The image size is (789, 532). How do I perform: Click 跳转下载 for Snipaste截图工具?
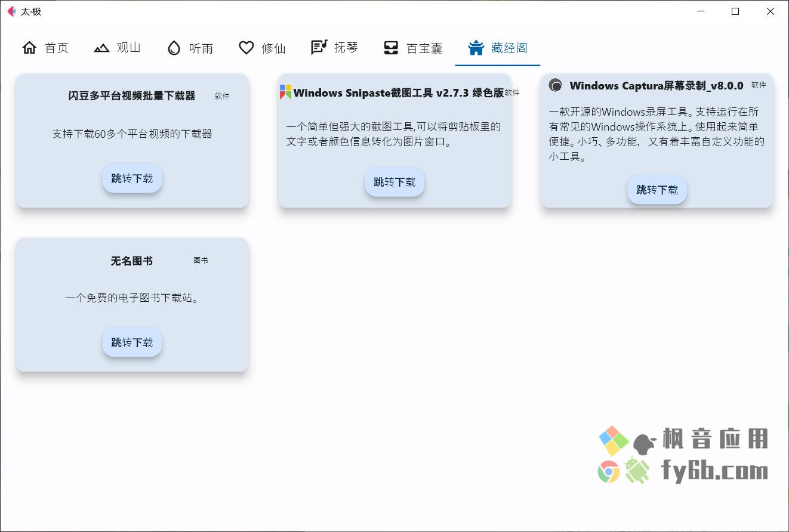click(x=394, y=182)
